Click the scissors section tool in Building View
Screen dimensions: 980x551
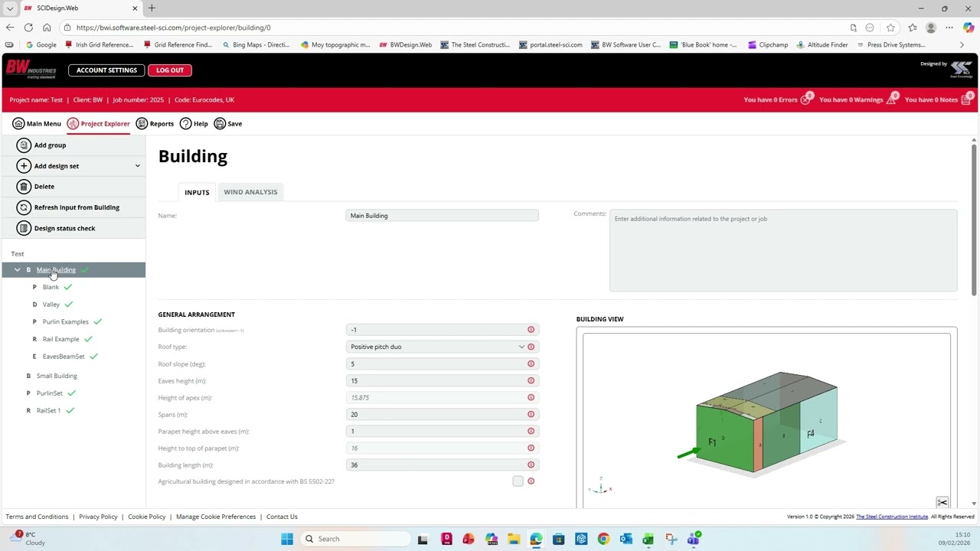pos(942,502)
